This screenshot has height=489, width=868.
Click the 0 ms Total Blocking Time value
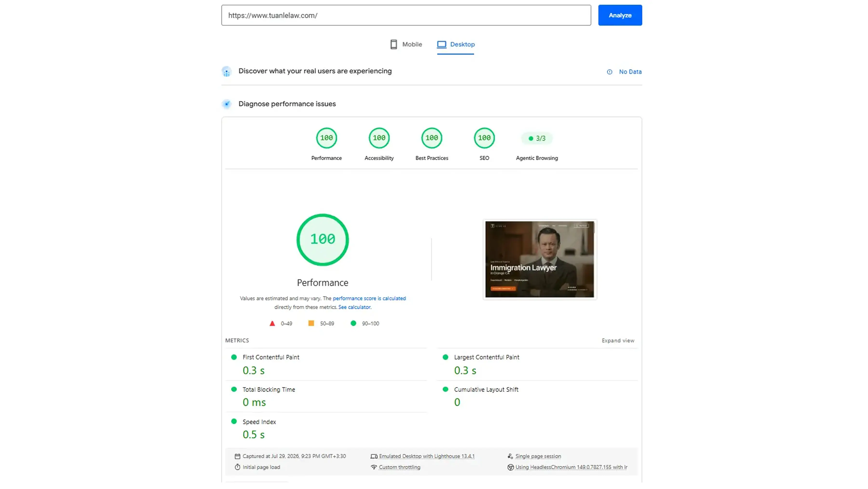254,402
